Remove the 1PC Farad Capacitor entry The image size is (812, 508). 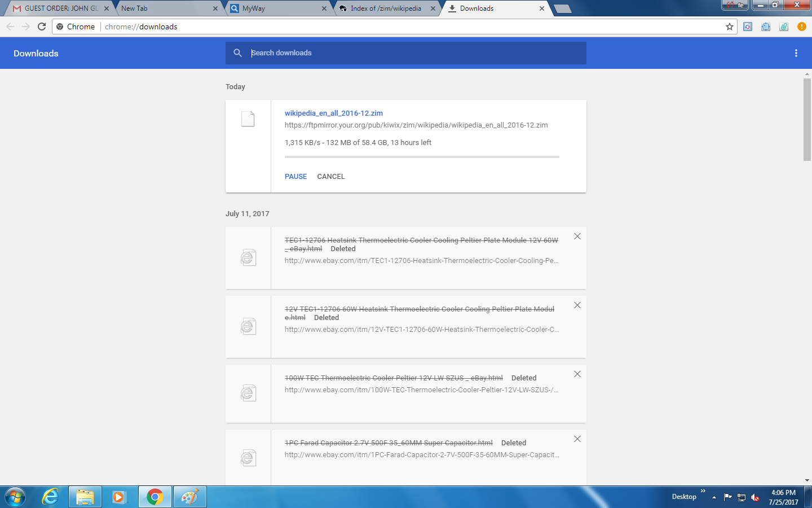pyautogui.click(x=577, y=439)
